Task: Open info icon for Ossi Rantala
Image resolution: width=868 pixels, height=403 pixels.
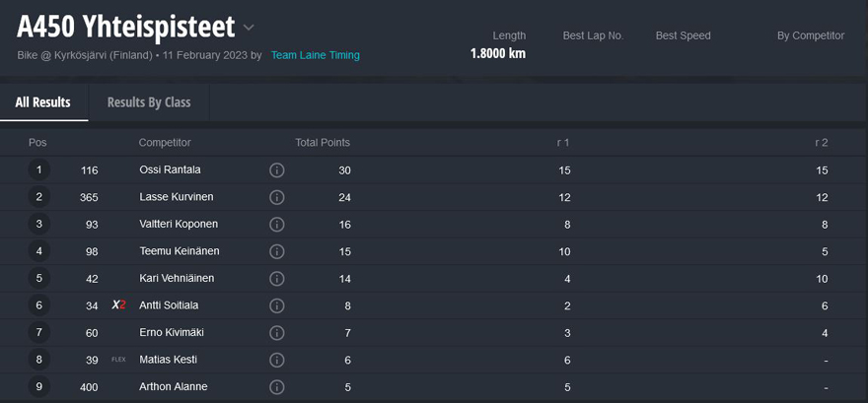Action: pos(277,170)
